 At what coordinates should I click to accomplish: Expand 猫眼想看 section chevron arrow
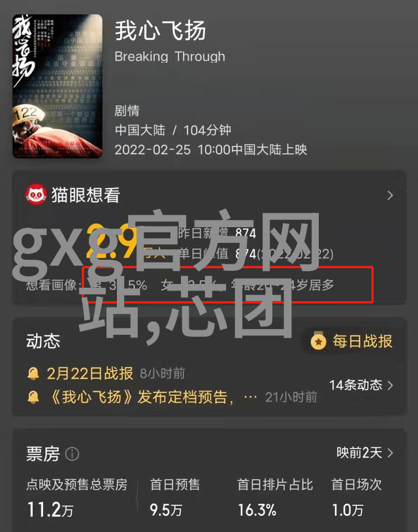390,195
